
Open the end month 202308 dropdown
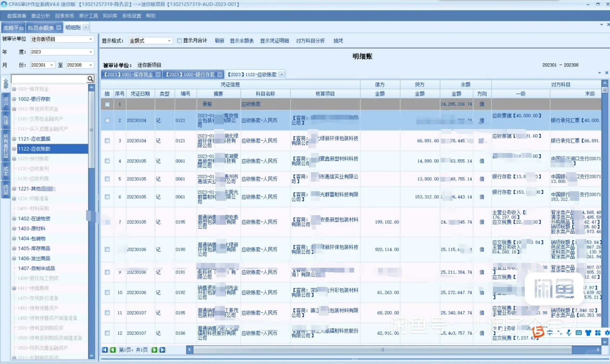[x=90, y=65]
